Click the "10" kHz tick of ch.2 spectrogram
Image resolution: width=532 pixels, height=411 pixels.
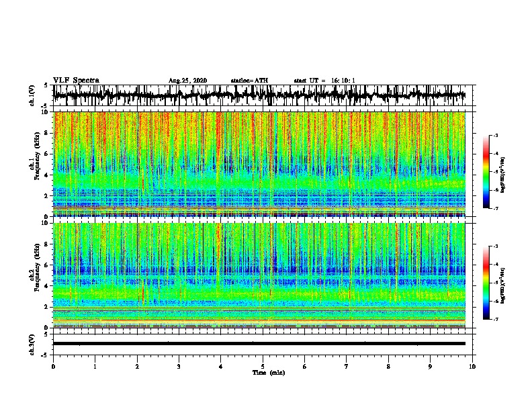46,223
